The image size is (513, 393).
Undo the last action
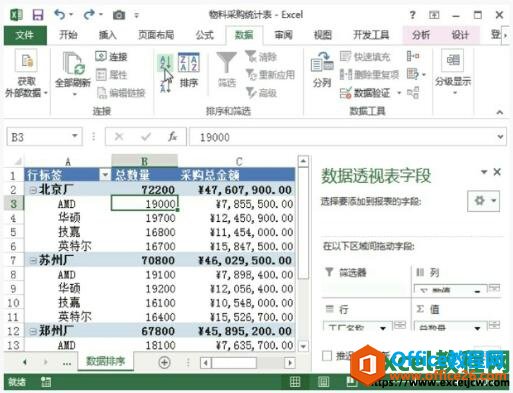click(59, 15)
